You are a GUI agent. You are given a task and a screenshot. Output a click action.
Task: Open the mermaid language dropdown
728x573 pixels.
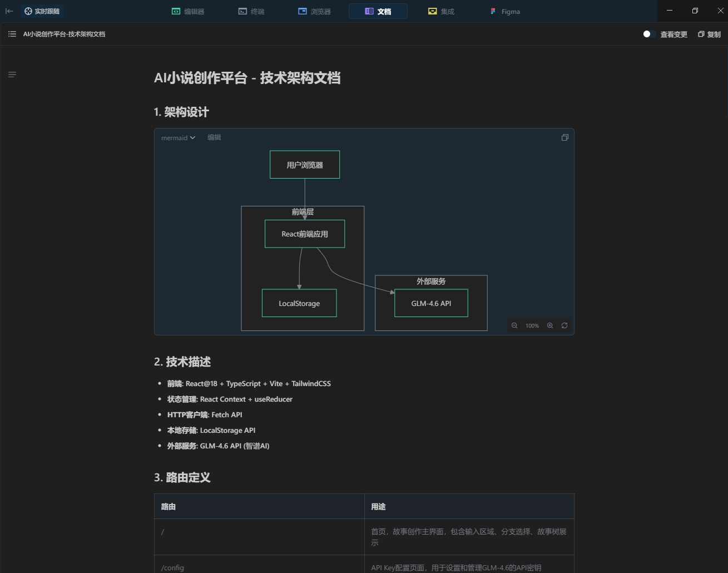click(x=177, y=137)
